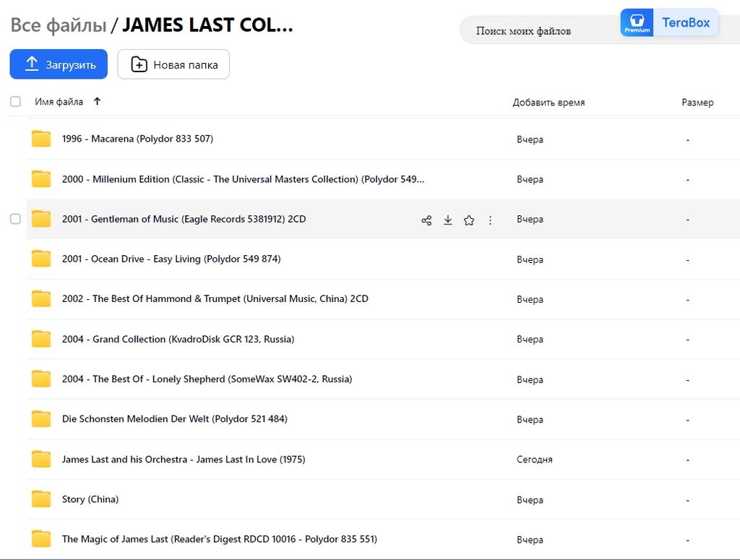Open 2004 - Grand Collection folder name

tap(178, 339)
